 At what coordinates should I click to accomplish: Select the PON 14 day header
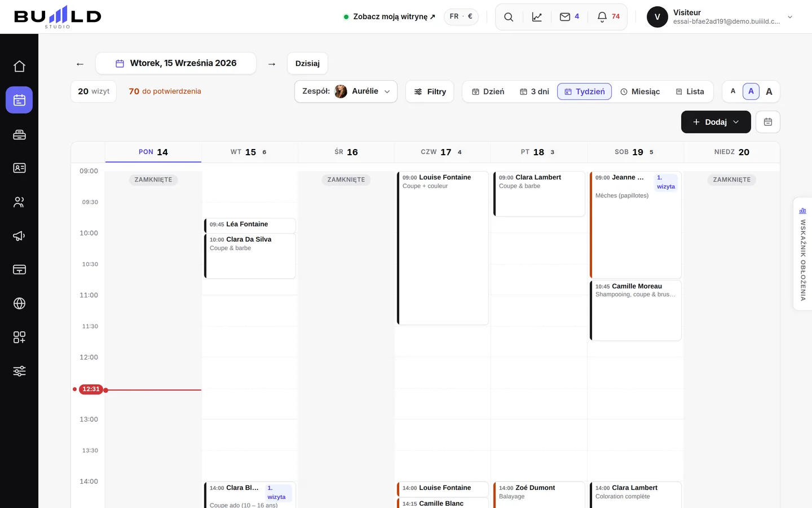point(153,152)
